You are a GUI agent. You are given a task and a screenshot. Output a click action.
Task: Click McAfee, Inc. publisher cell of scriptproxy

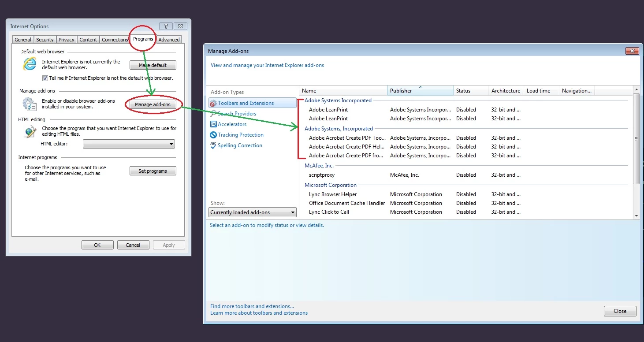pos(405,175)
